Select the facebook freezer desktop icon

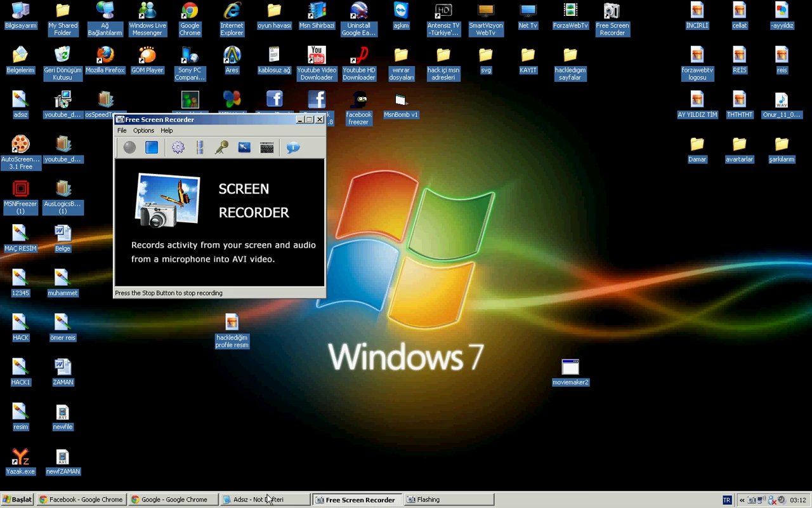[359, 108]
